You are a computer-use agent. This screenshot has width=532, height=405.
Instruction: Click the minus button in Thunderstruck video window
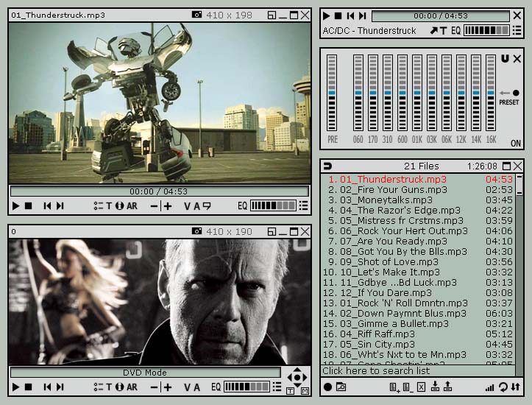(x=154, y=206)
